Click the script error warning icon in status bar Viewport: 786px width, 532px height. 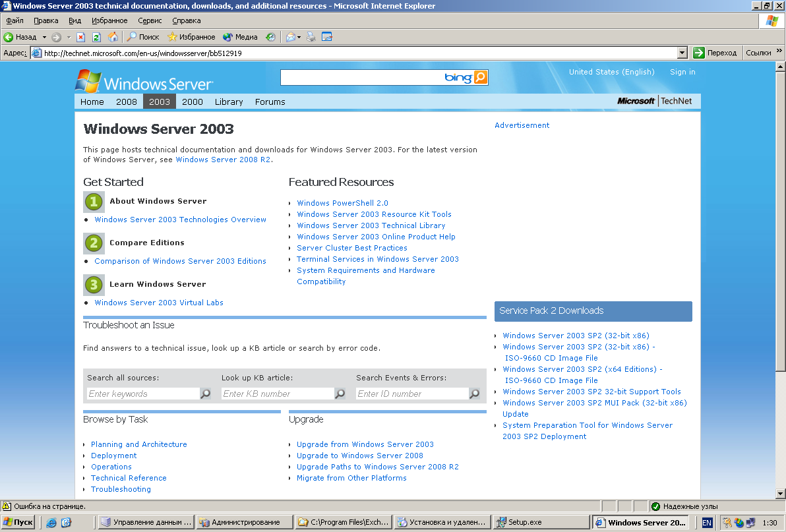[x=7, y=506]
